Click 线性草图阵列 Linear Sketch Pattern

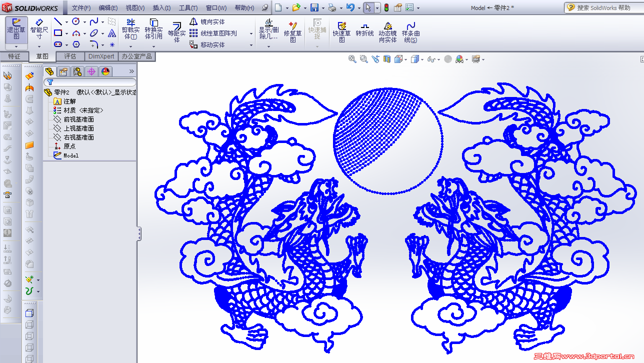click(213, 33)
